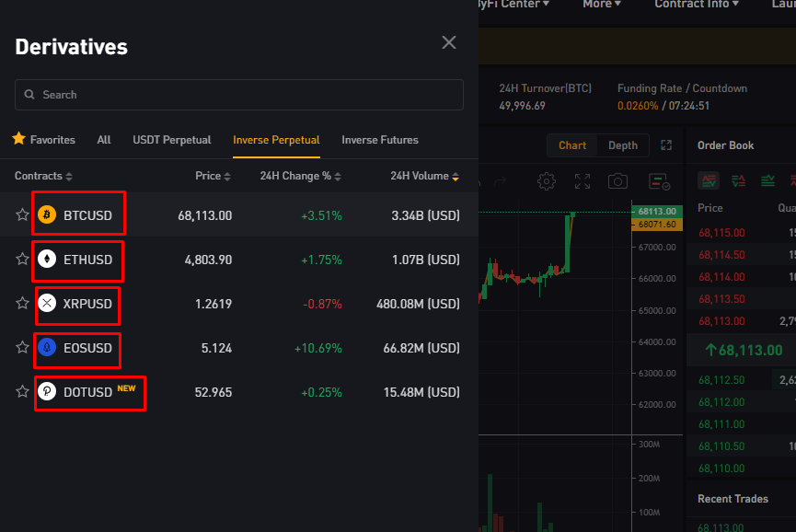Click the redo arrow in chart toolbar
Screen dimensions: 796x532
point(500,181)
